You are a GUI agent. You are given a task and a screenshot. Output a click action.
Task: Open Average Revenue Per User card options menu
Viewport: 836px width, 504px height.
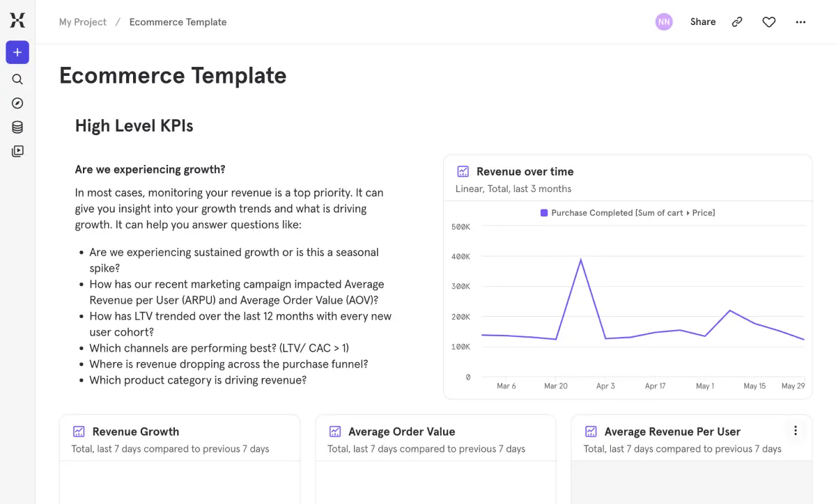tap(795, 431)
